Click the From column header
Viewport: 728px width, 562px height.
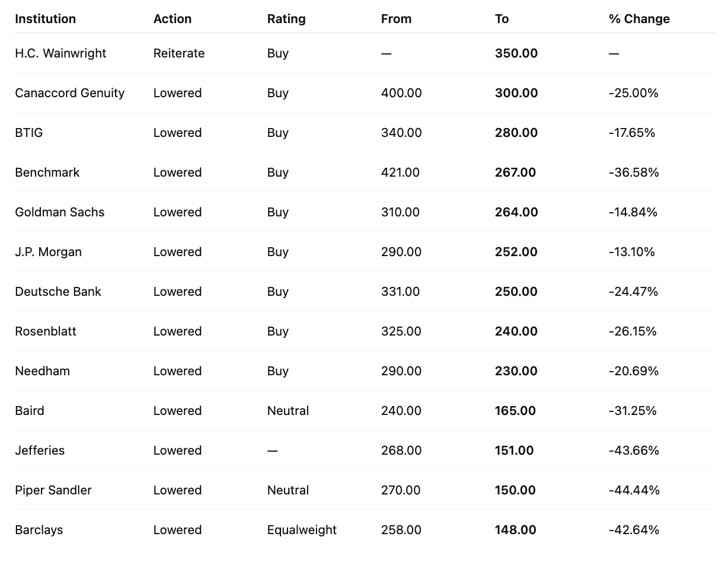click(x=396, y=19)
